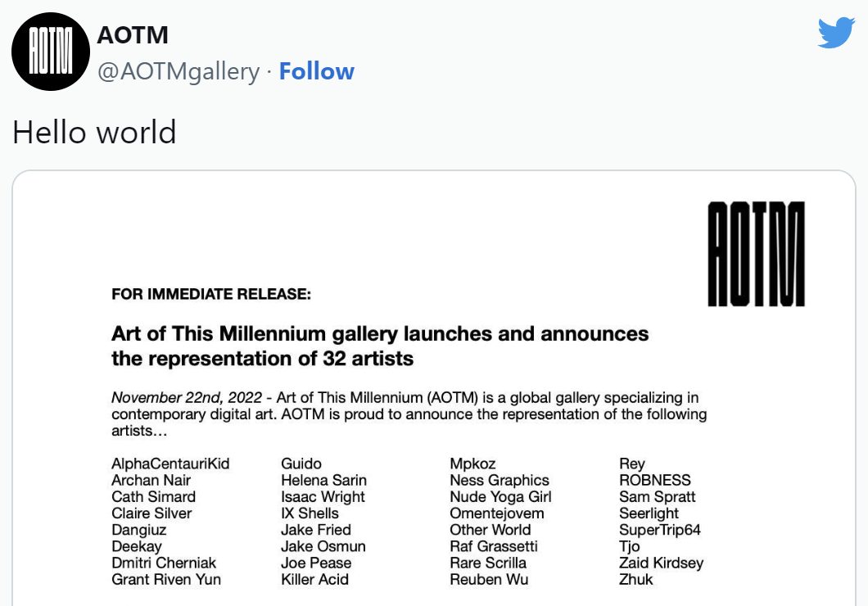The image size is (868, 606).
Task: Select artist name IX Shells
Action: [x=310, y=513]
